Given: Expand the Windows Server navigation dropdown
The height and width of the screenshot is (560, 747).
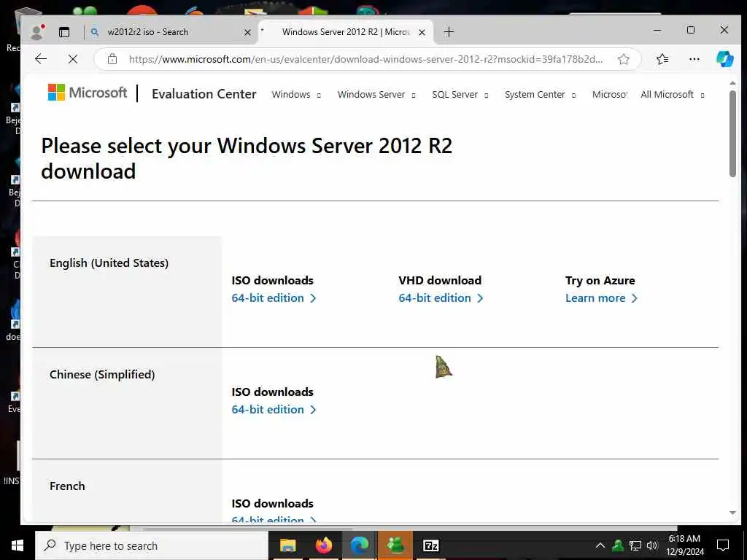Looking at the screenshot, I should click(x=376, y=95).
